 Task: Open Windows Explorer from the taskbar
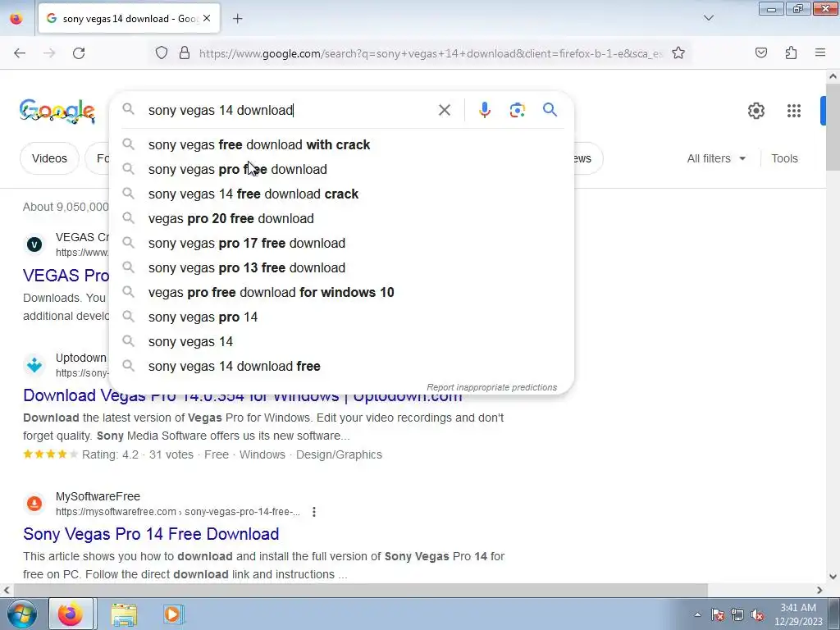pos(124,614)
